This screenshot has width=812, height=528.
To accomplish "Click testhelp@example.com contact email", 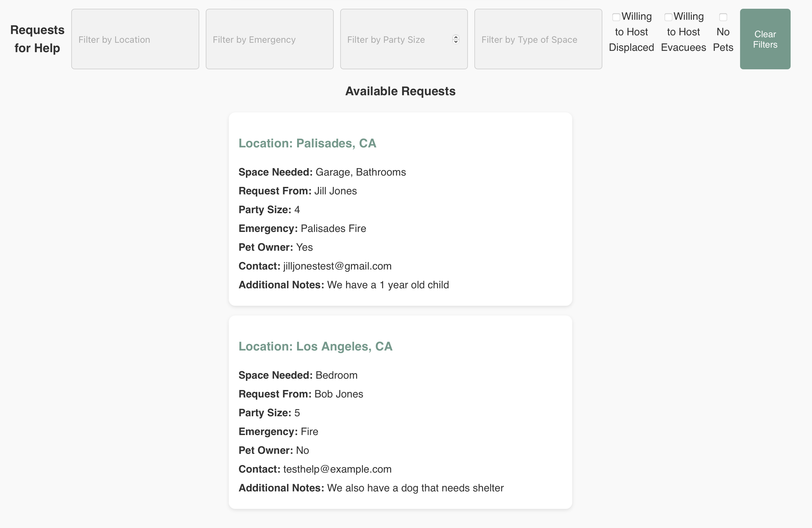I will point(337,469).
